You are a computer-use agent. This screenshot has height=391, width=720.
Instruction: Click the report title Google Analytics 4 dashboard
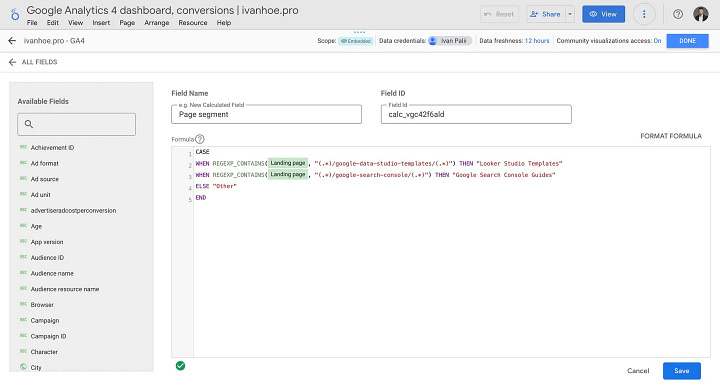pyautogui.click(x=162, y=10)
